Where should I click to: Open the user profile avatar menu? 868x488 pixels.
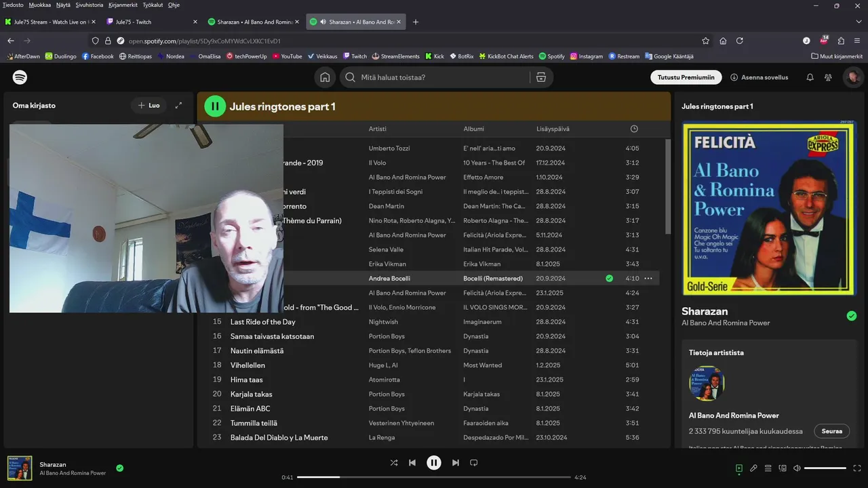[x=852, y=77]
